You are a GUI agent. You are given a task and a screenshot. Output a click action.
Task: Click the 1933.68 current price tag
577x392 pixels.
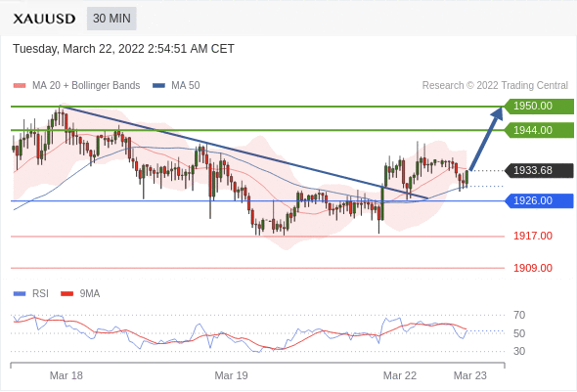coord(539,170)
